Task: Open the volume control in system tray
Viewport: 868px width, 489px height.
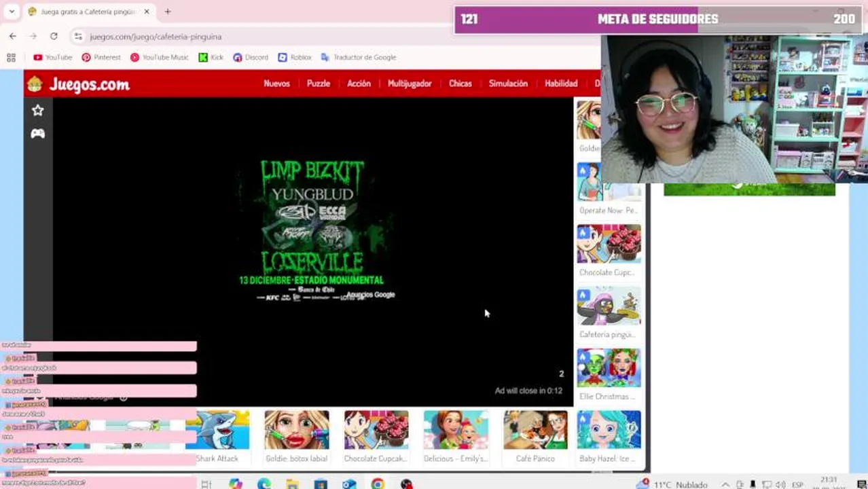Action: 780,484
